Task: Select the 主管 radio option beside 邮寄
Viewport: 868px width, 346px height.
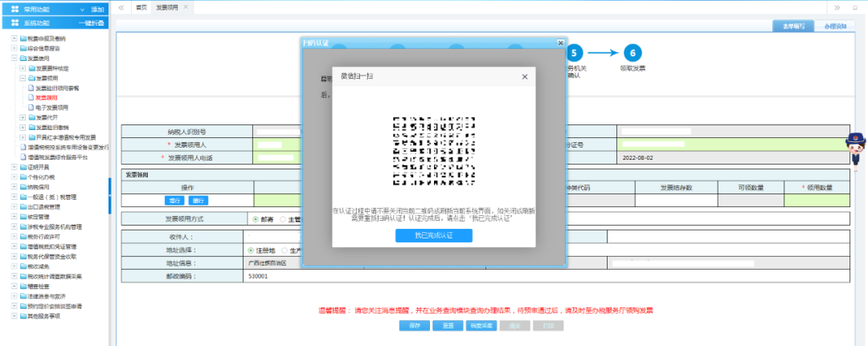Action: [283, 219]
